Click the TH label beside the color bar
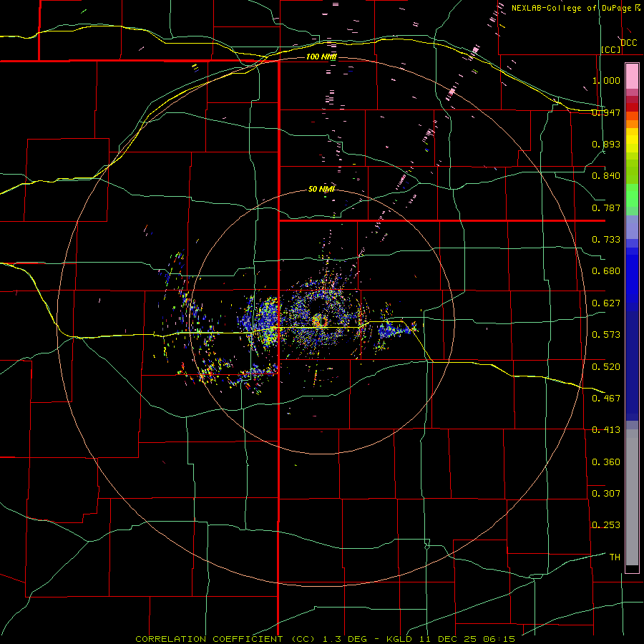The image size is (644, 644). [x=615, y=557]
